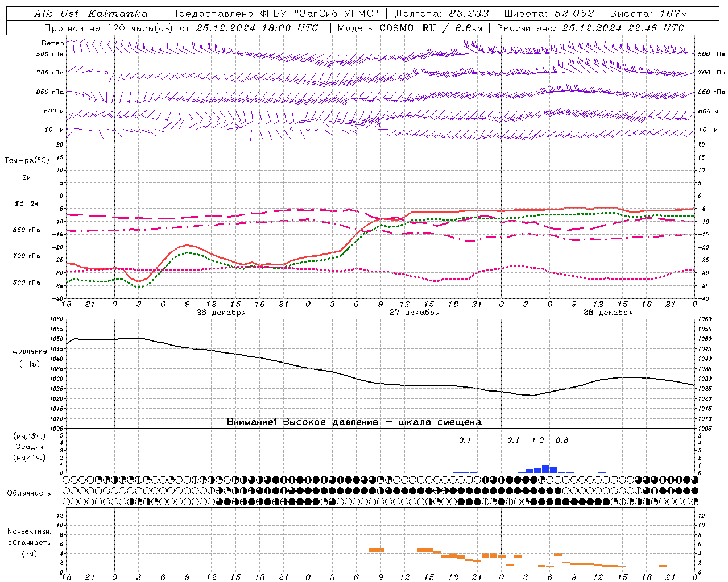Click the Ветер wind panel label
The width and height of the screenshot is (728, 582).
[x=52, y=43]
